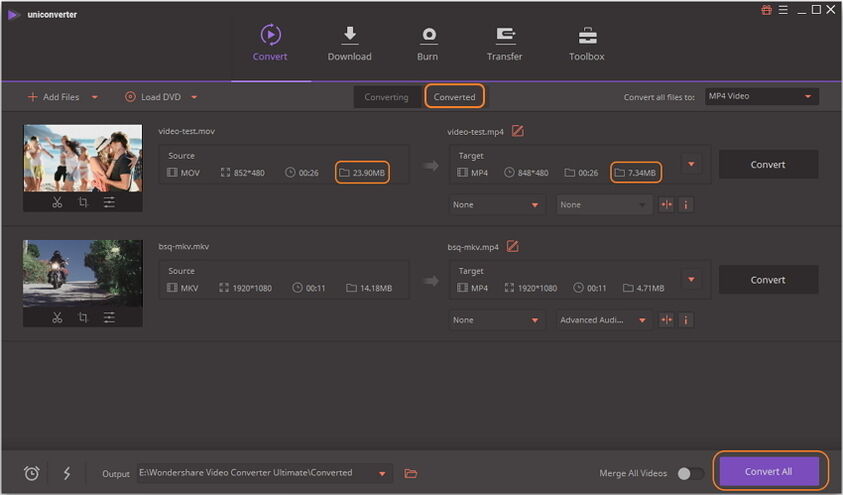The image size is (843, 495).
Task: Open the output path dropdown
Action: [x=382, y=474]
